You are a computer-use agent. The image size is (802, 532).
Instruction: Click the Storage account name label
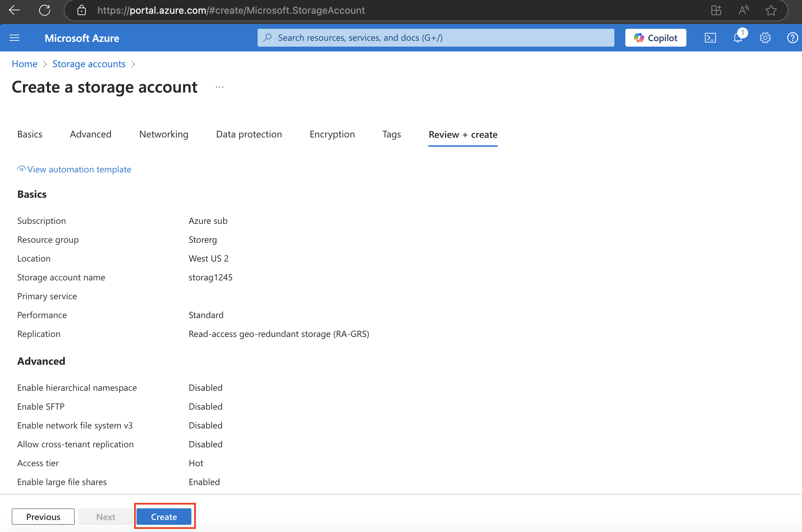(x=61, y=277)
